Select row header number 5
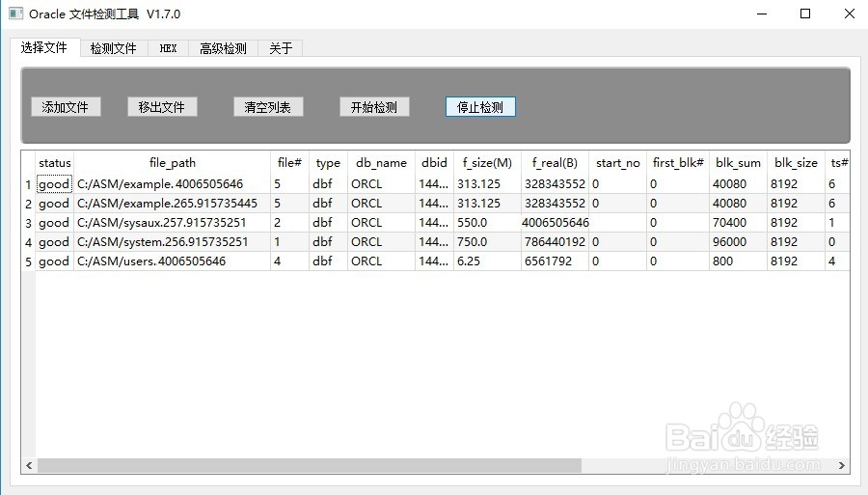Image resolution: width=868 pixels, height=495 pixels. pos(28,261)
